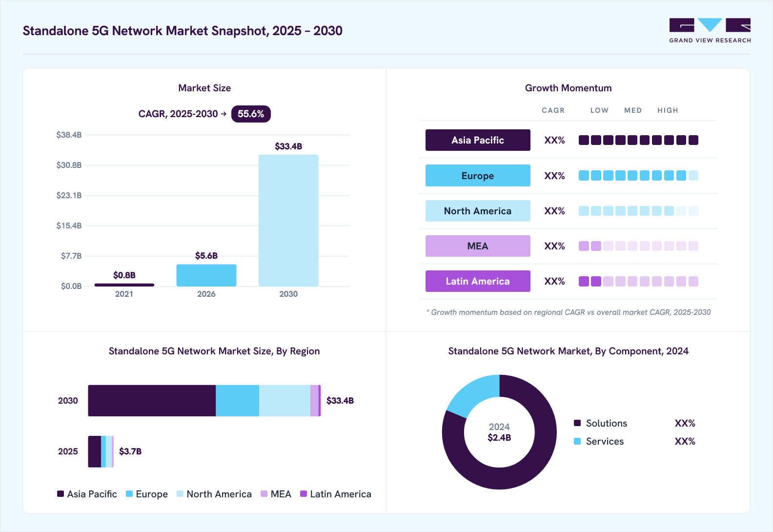Image resolution: width=773 pixels, height=532 pixels.
Task: Click the Asia Pacific segment of 2030 bar
Action: coord(152,401)
